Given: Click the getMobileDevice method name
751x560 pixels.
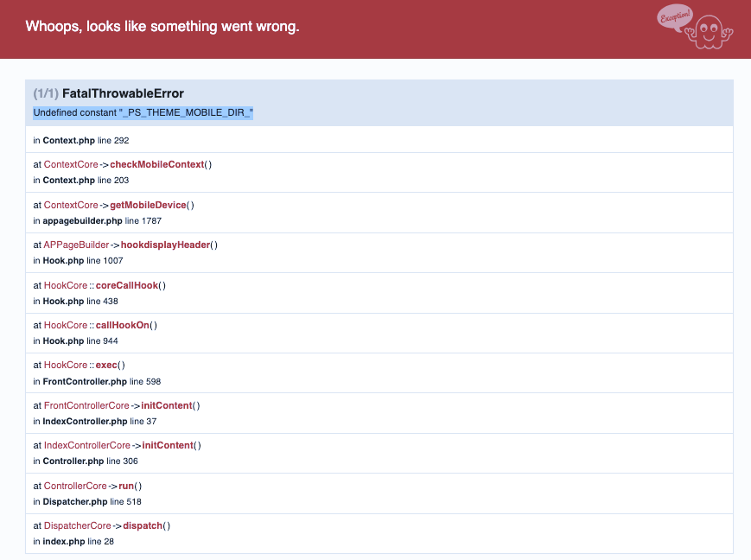Looking at the screenshot, I should coord(148,205).
